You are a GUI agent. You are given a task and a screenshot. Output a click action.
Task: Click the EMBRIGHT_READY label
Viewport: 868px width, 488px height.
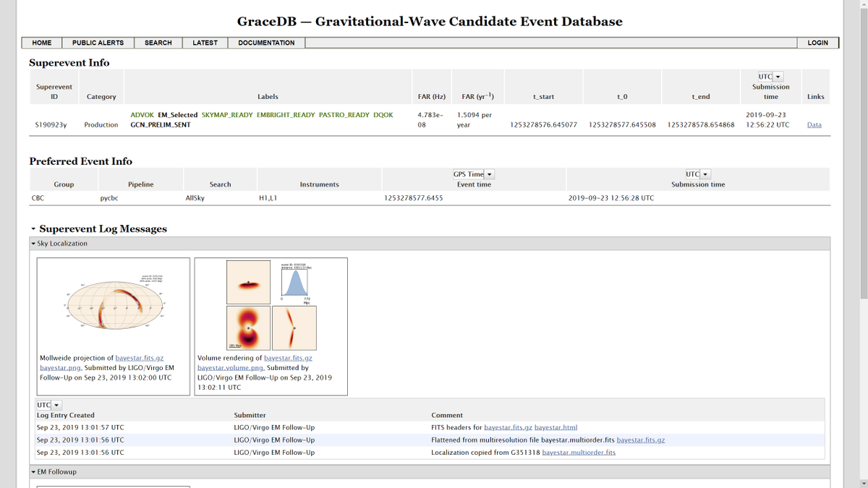point(286,115)
